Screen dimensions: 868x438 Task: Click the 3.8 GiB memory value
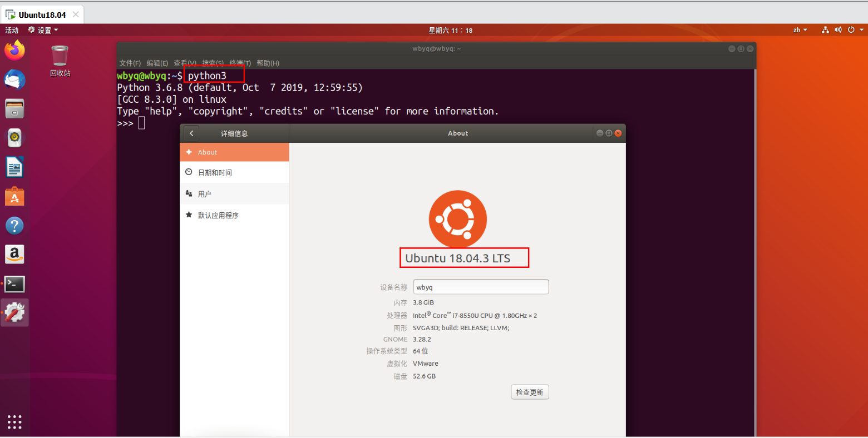(x=423, y=303)
